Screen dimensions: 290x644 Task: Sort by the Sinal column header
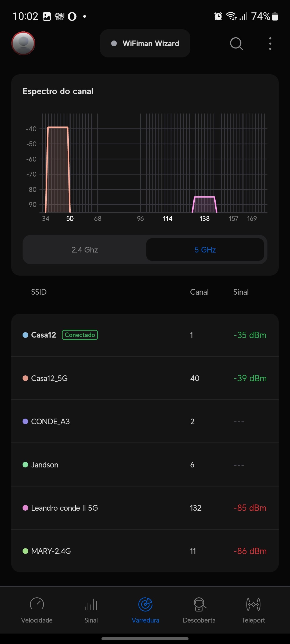pos(241,292)
